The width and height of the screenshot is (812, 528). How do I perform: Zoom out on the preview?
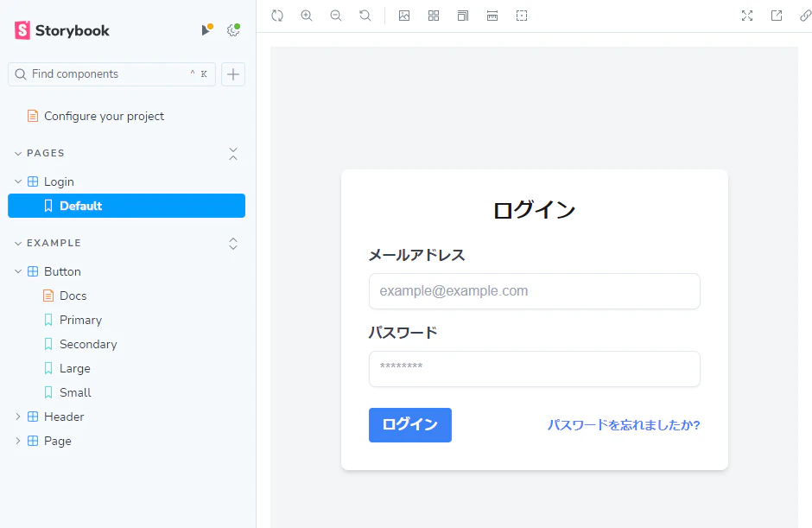click(336, 16)
